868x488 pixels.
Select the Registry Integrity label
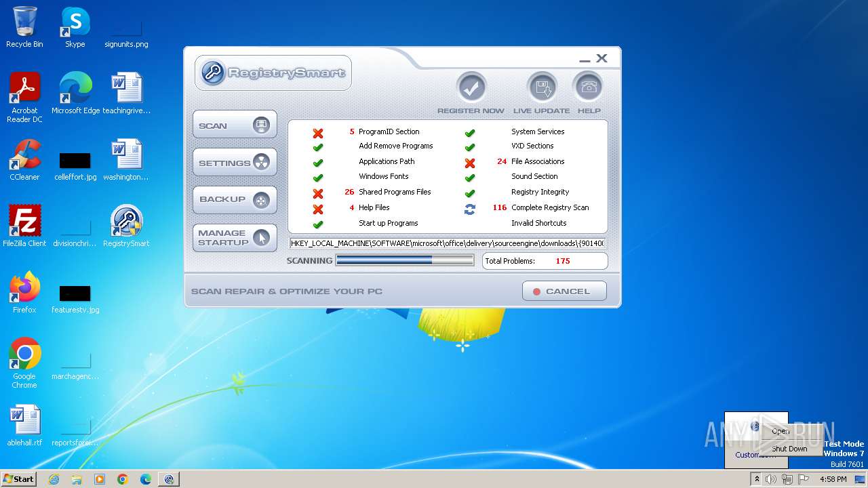point(540,192)
